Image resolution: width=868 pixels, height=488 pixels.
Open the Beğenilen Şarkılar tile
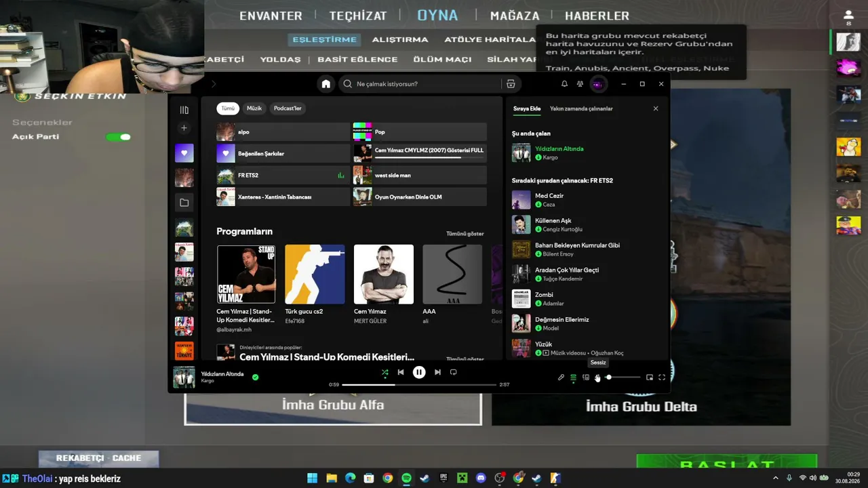point(283,154)
